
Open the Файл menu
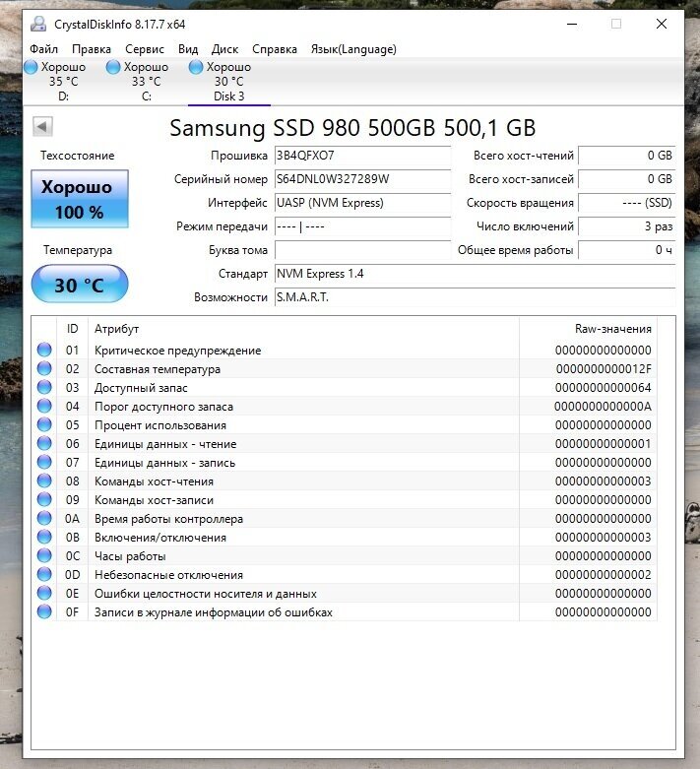click(x=43, y=49)
